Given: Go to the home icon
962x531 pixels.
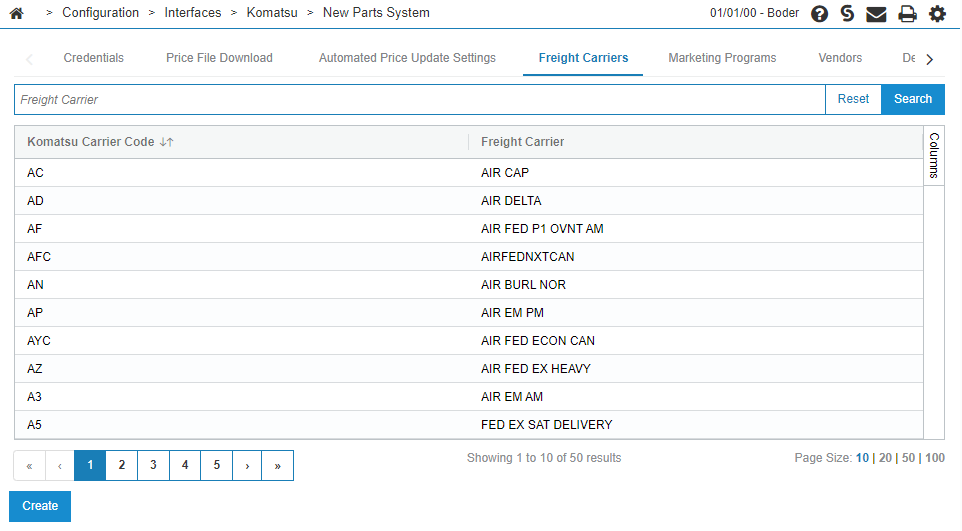Looking at the screenshot, I should pyautogui.click(x=17, y=13).
